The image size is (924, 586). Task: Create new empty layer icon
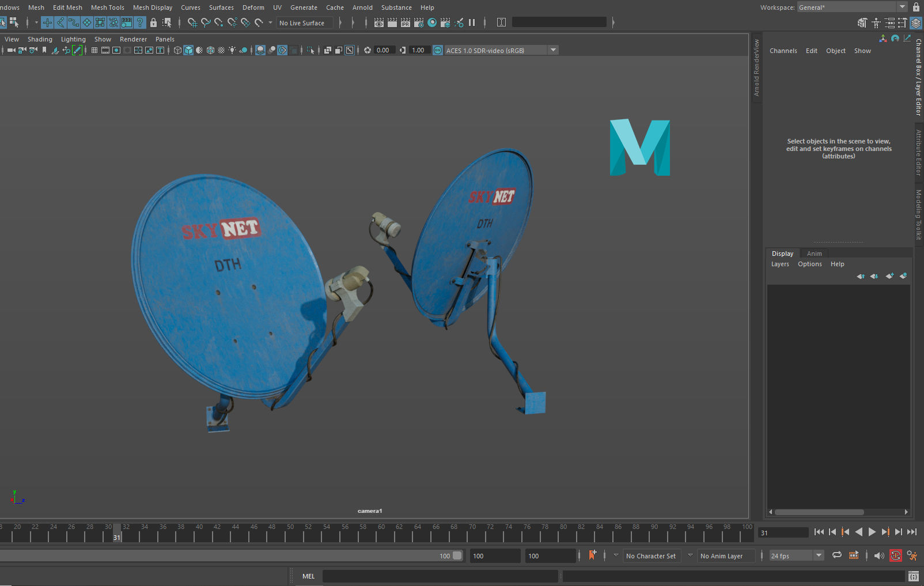point(889,276)
